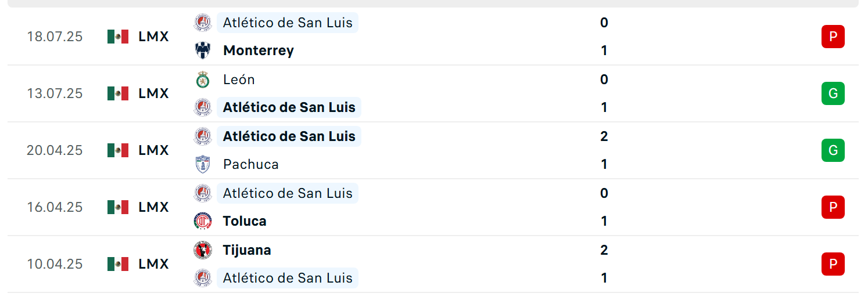
Task: Click LMX league label on 13.07.25 row
Action: (153, 93)
